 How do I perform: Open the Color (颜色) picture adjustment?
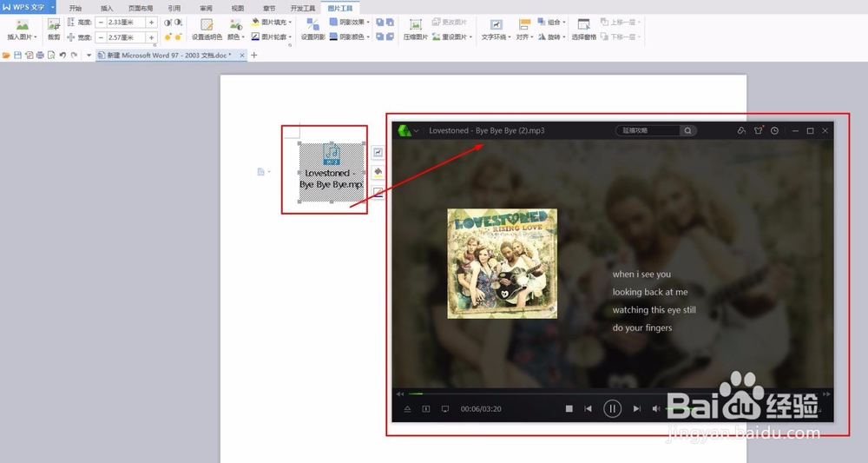click(x=236, y=30)
